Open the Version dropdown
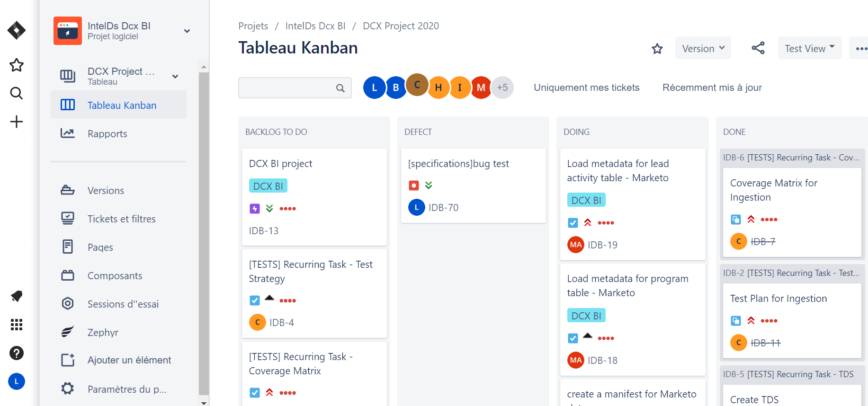Image resolution: width=868 pixels, height=406 pixels. 703,48
